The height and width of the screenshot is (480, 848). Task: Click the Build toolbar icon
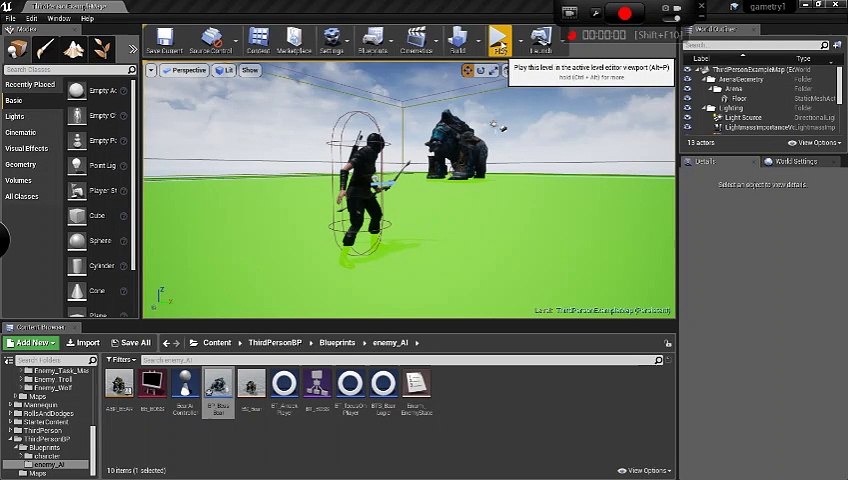coord(458,40)
